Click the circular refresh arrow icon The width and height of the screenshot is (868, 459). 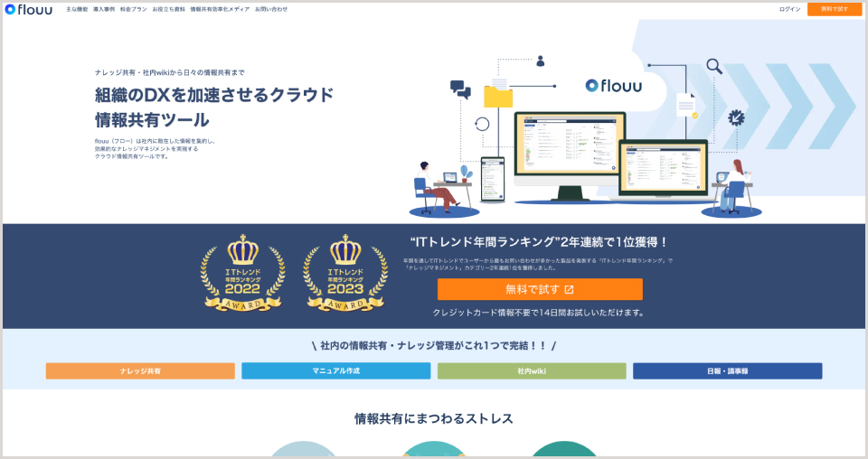click(482, 124)
